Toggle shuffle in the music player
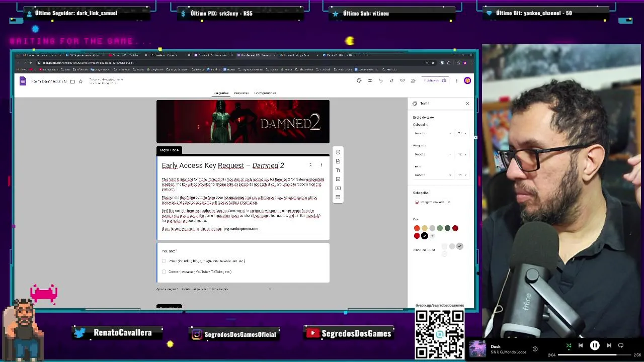The height and width of the screenshot is (362, 644). click(569, 345)
